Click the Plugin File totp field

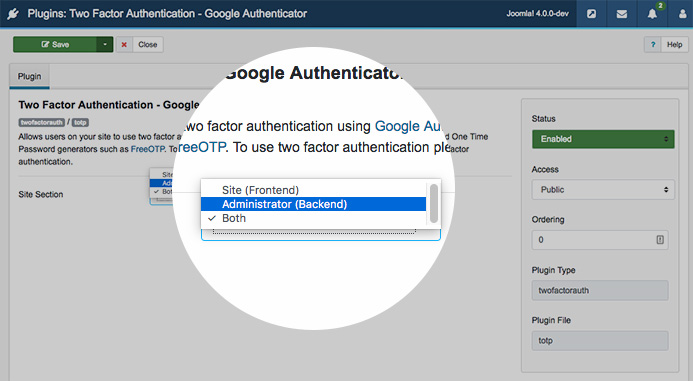(x=600, y=341)
